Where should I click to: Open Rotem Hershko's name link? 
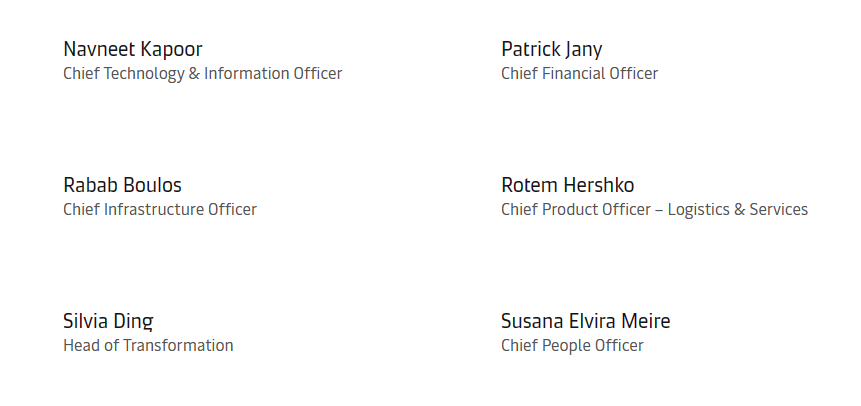point(568,185)
